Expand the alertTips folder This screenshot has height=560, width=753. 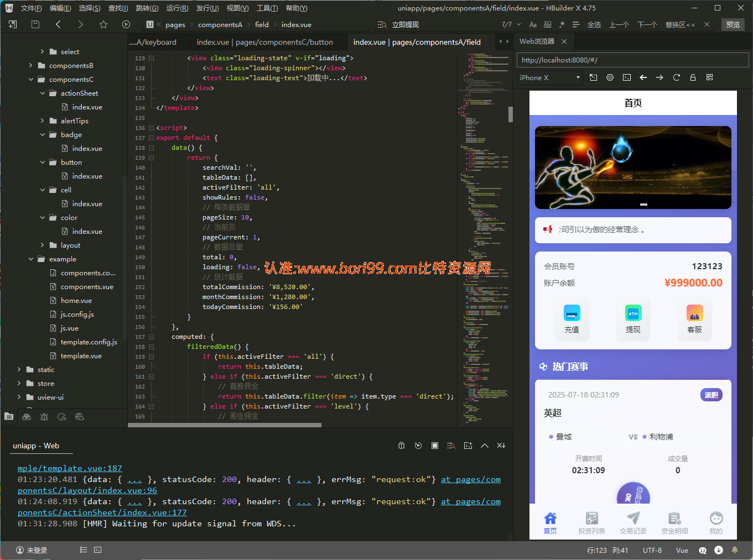[42, 121]
